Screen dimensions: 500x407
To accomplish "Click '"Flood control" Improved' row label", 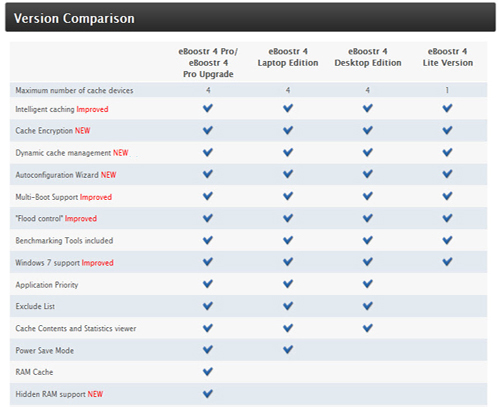I will click(56, 219).
